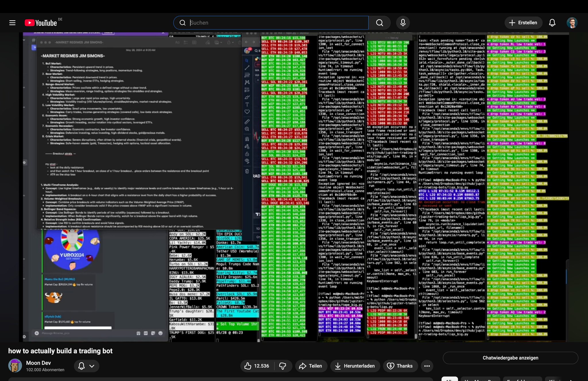Open the user account avatar menu
Image resolution: width=588 pixels, height=381 pixels.
point(572,23)
